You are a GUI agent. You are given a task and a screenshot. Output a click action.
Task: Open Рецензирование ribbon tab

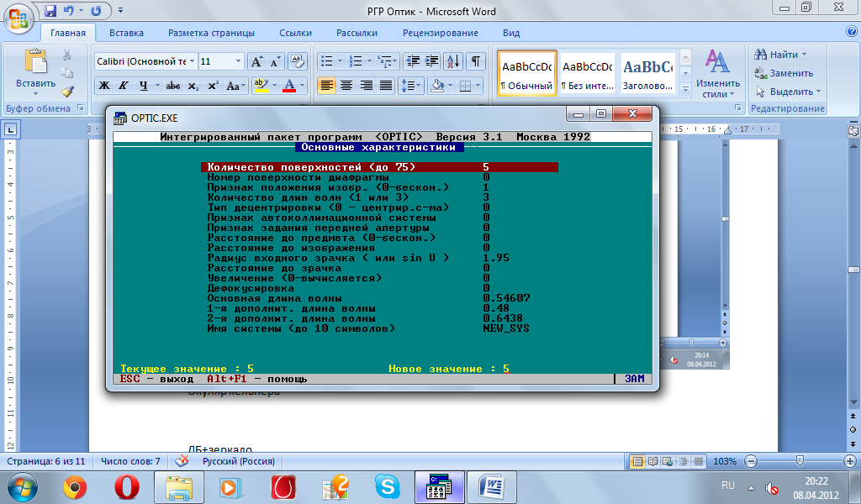point(441,33)
